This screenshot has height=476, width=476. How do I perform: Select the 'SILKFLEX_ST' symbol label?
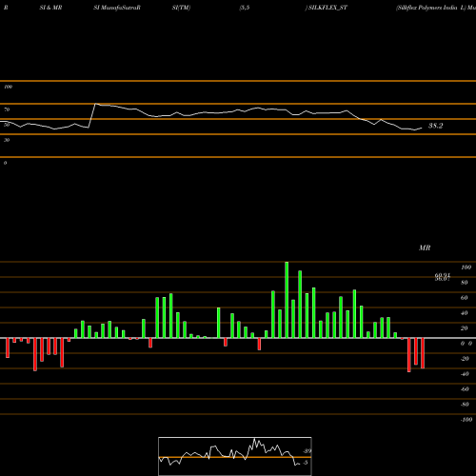(x=327, y=8)
